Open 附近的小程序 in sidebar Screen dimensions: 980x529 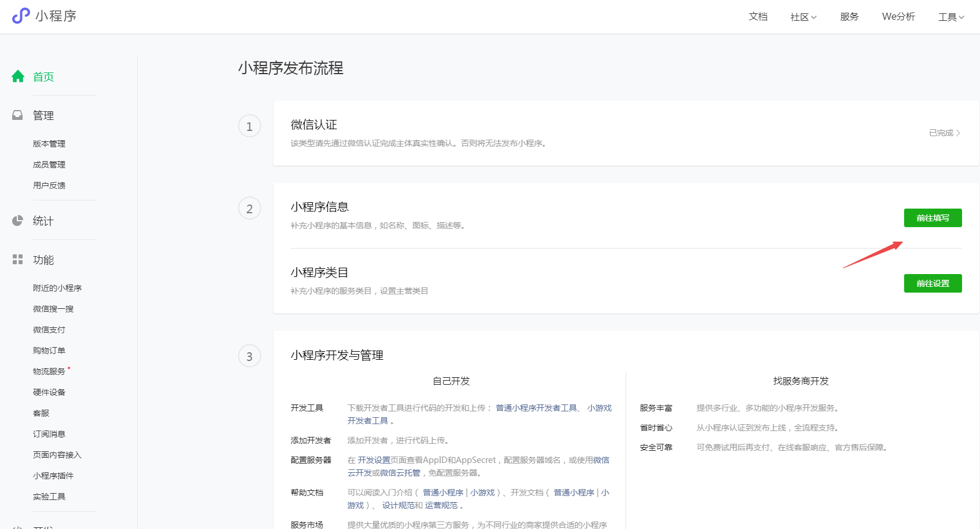(x=57, y=288)
